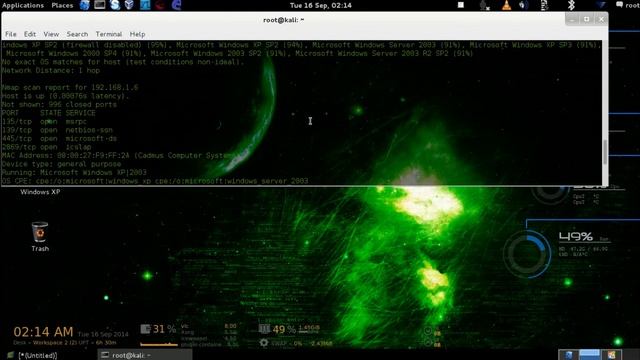Click the 49% disk usage ring widget
This screenshot has height=360, width=640.
click(x=527, y=254)
